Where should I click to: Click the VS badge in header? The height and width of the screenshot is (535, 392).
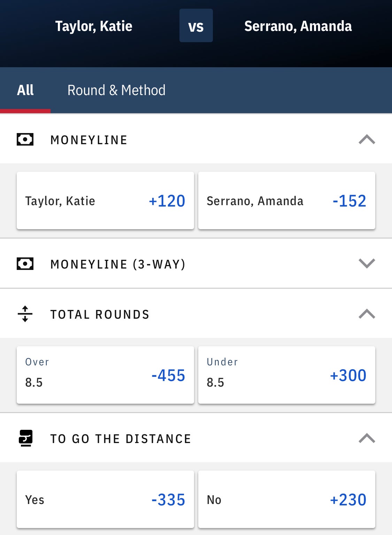(196, 26)
